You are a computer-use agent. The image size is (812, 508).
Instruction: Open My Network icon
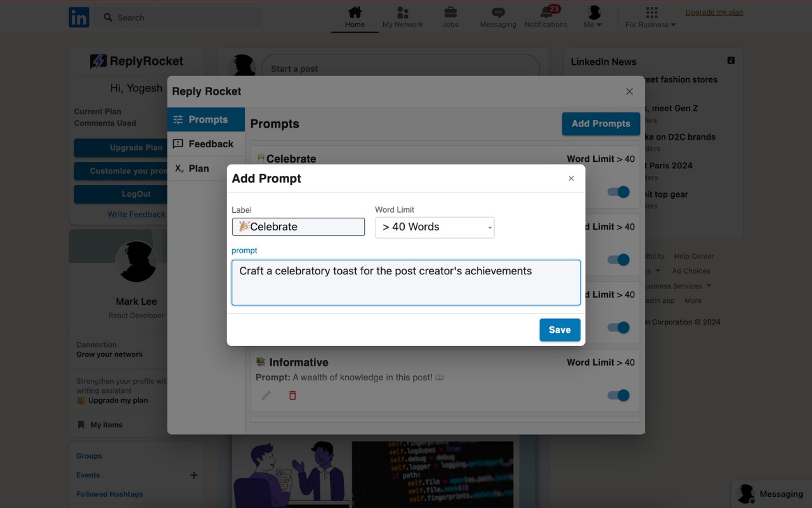pos(402,17)
